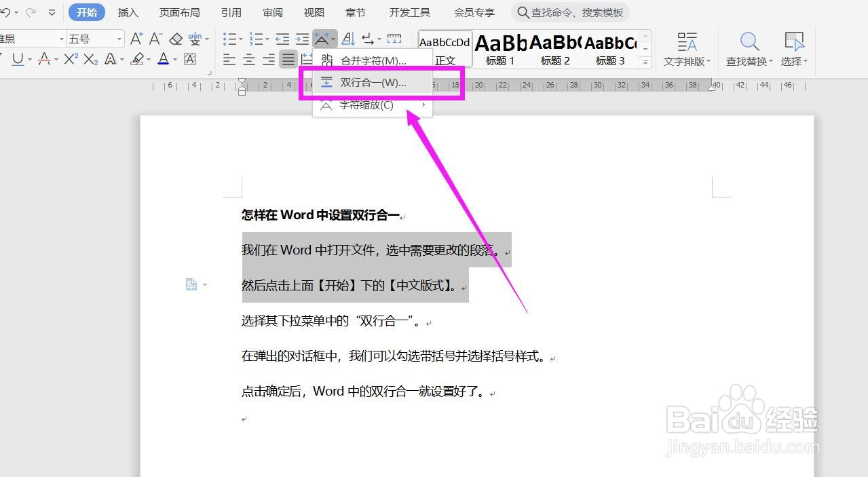
Task: Click the highlight color pen icon
Action: click(138, 60)
